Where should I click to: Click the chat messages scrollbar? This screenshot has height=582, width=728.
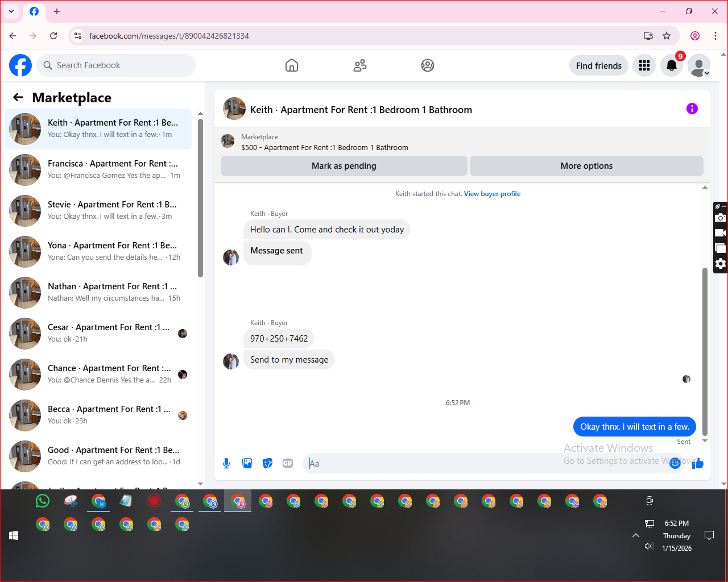(x=705, y=351)
